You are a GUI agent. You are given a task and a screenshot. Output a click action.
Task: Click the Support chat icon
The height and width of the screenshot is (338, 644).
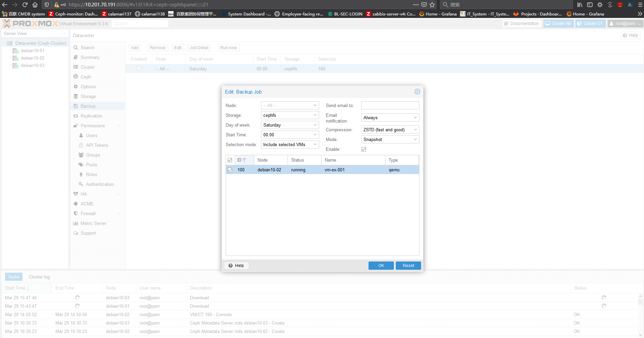76,233
